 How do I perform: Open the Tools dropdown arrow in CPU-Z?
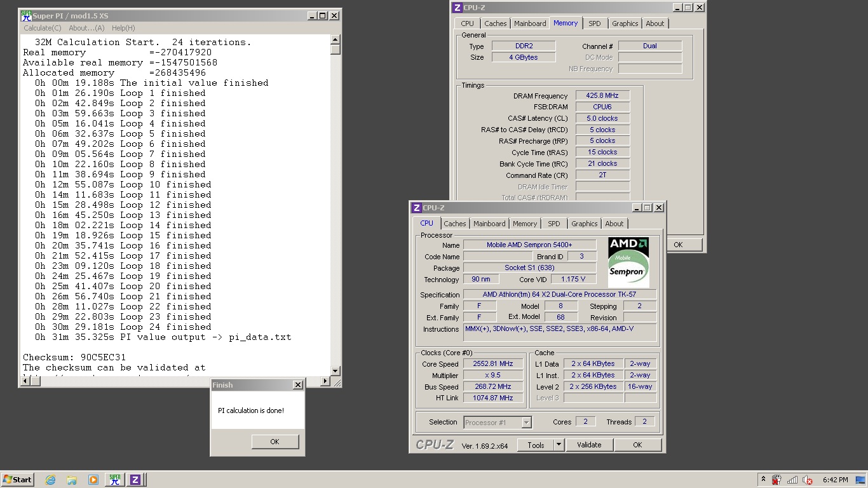pyautogui.click(x=559, y=445)
